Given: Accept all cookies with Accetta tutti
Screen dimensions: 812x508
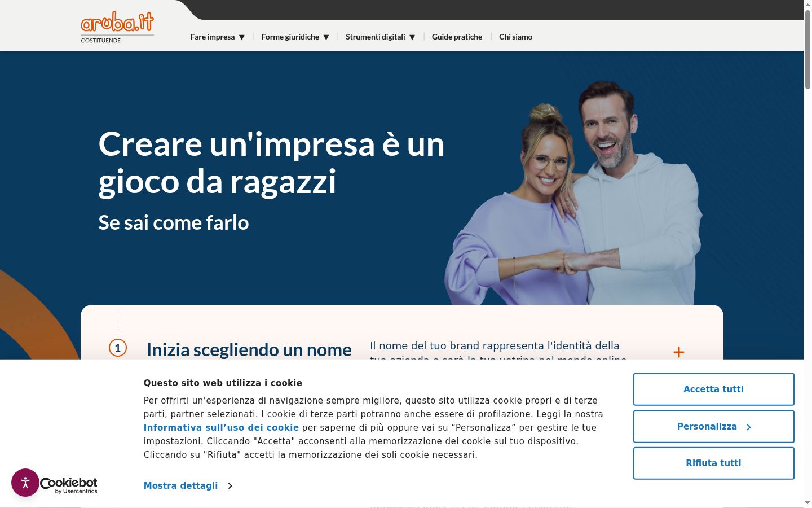Looking at the screenshot, I should (x=714, y=389).
